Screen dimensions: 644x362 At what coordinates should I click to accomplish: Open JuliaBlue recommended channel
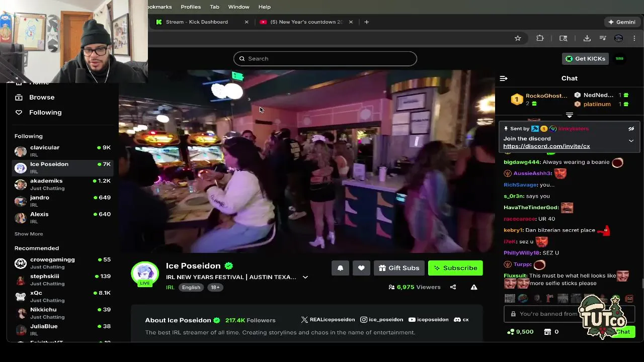tap(62, 329)
